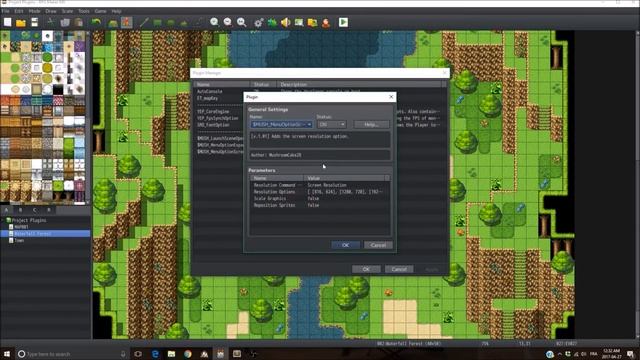This screenshot has height=360, width=640.
Task: Click Plugin Manager Description column header
Action: tap(359, 84)
